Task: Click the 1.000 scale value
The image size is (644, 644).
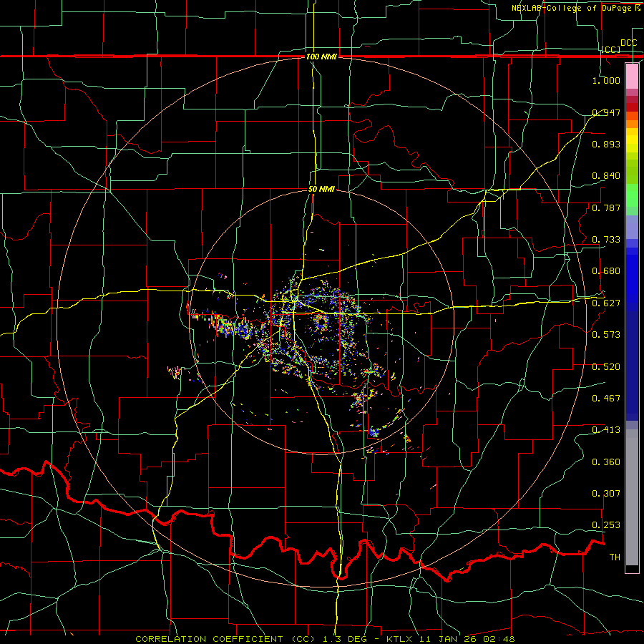Action: tap(606, 80)
